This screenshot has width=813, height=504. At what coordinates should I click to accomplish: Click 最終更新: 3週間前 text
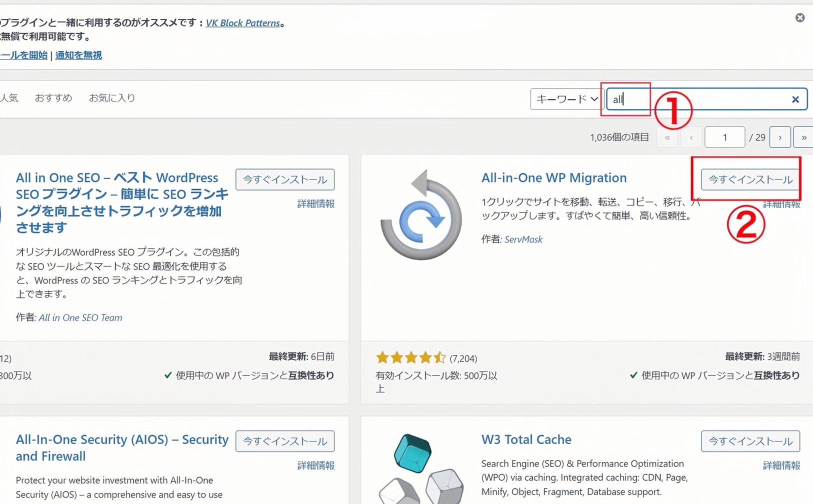(x=762, y=356)
